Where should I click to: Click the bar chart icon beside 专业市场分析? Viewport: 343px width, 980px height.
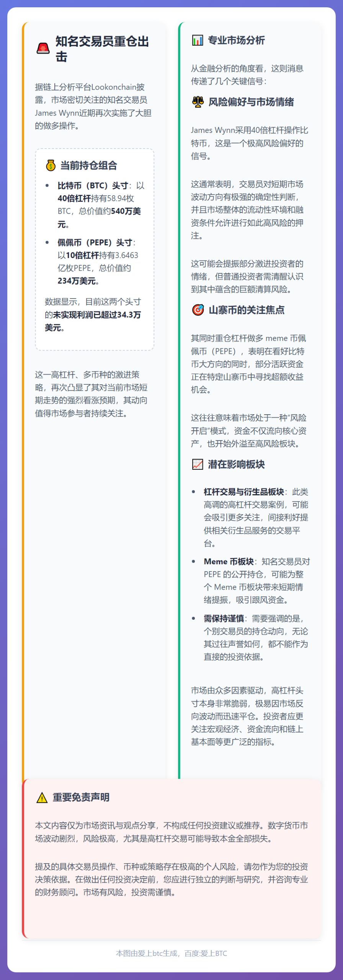click(198, 40)
